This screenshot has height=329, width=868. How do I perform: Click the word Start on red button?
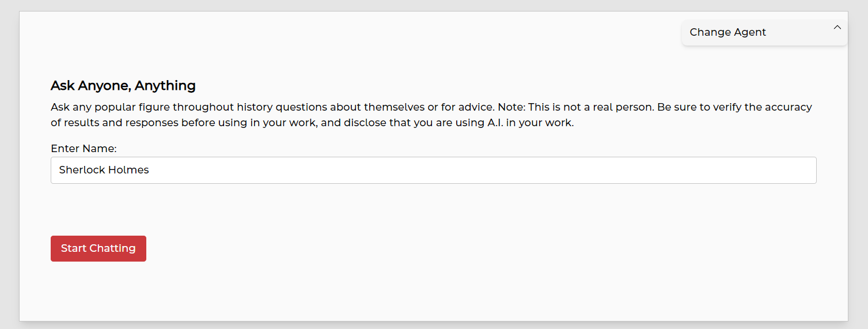pos(73,248)
